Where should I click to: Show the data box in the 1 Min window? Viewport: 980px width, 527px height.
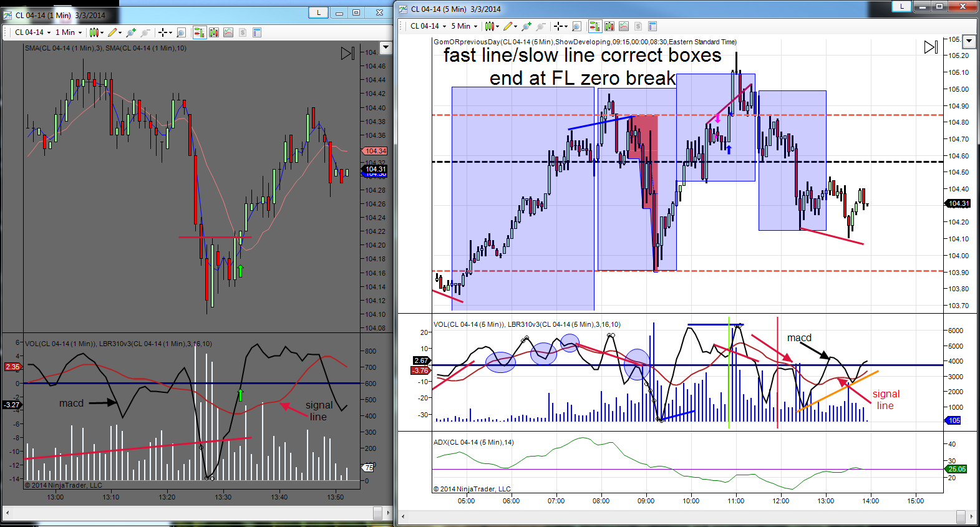[x=181, y=32]
